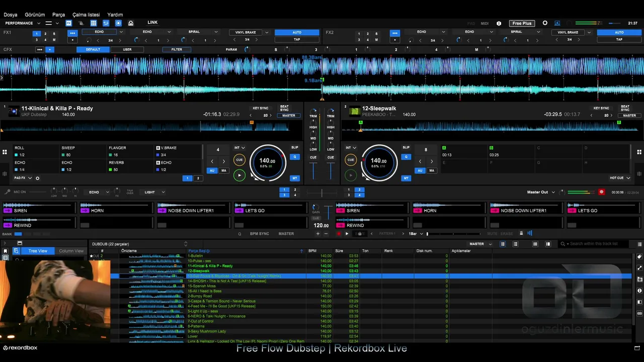Click the deck 2 pad grid icon on right edge
This screenshot has height=362, width=644.
click(x=639, y=152)
